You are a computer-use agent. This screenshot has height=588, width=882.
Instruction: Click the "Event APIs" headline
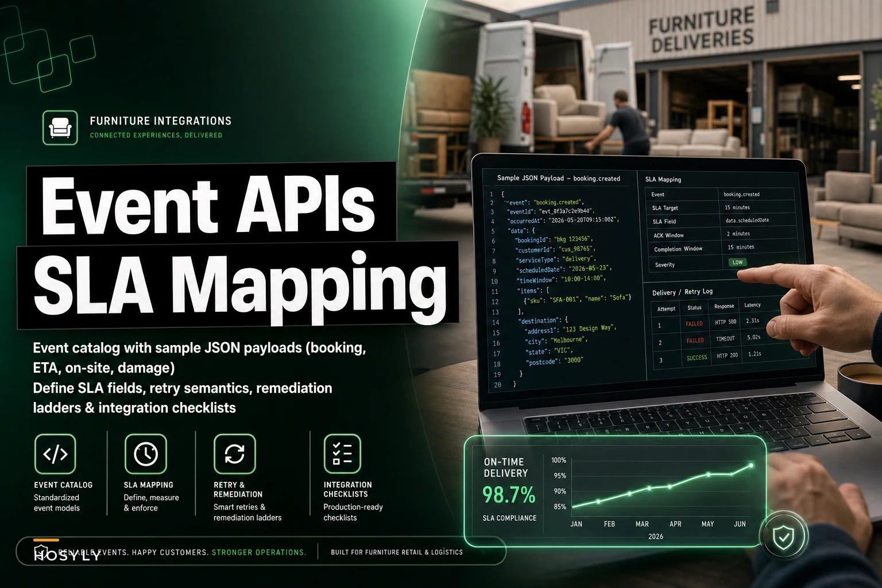tap(208, 206)
